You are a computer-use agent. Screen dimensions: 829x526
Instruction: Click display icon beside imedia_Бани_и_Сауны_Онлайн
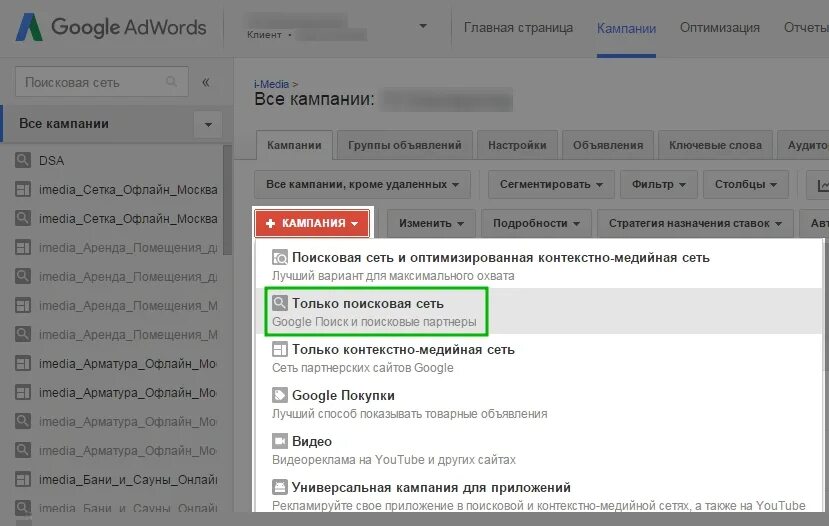23,479
